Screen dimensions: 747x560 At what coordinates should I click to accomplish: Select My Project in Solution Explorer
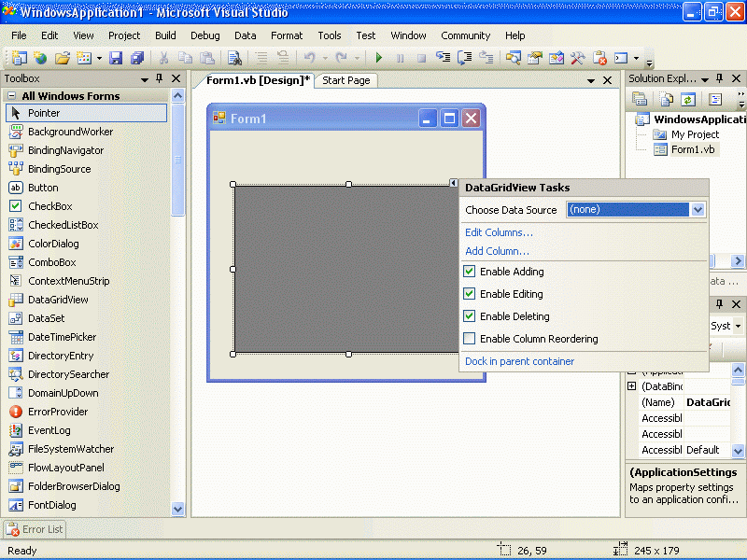(695, 134)
